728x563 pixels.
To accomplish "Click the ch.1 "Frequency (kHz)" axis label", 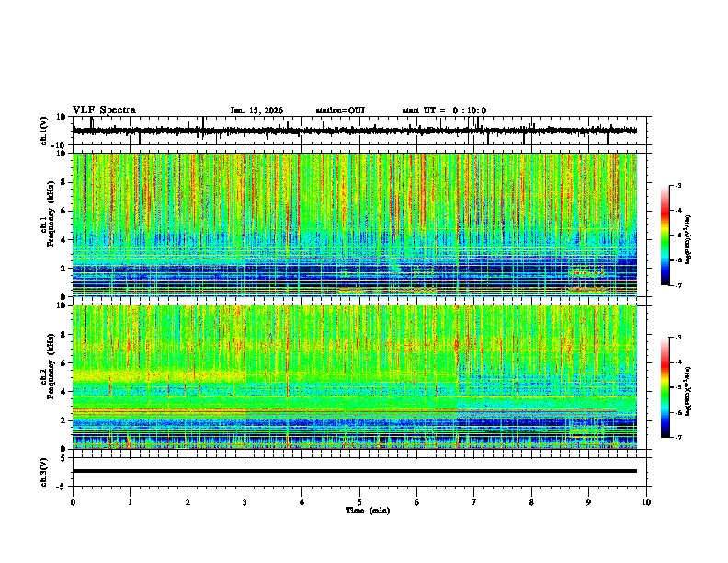I will (x=51, y=213).
